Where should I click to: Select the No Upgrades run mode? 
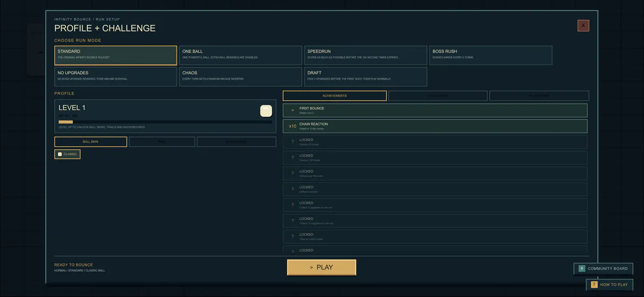(115, 76)
